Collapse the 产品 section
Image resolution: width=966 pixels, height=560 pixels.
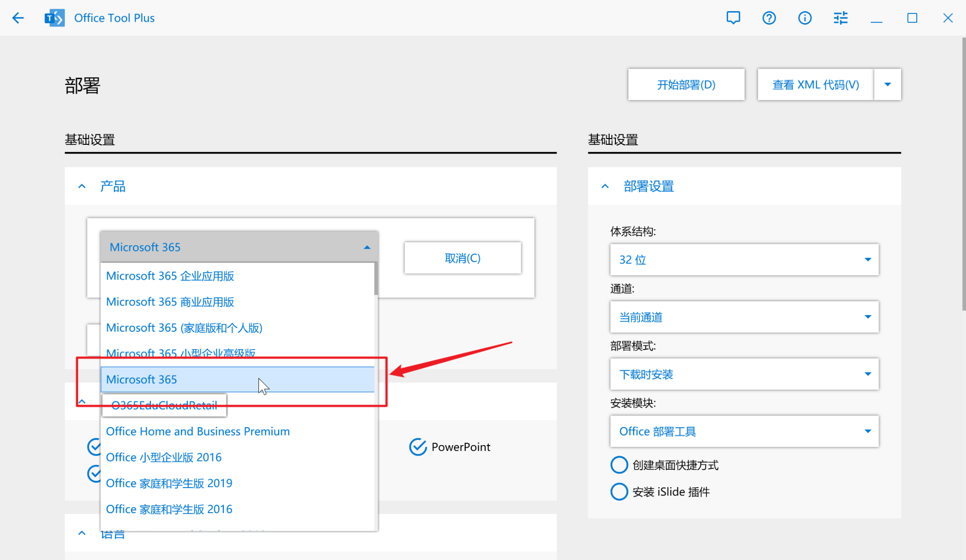coord(82,186)
